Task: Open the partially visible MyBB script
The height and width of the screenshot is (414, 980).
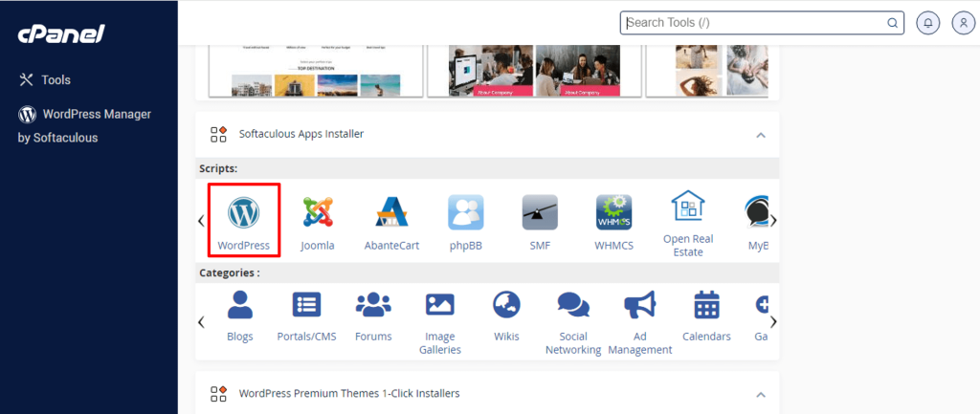Action: click(x=757, y=223)
